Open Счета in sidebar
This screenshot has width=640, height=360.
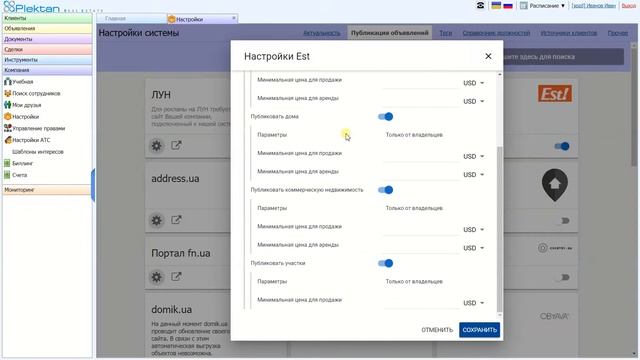click(16, 175)
